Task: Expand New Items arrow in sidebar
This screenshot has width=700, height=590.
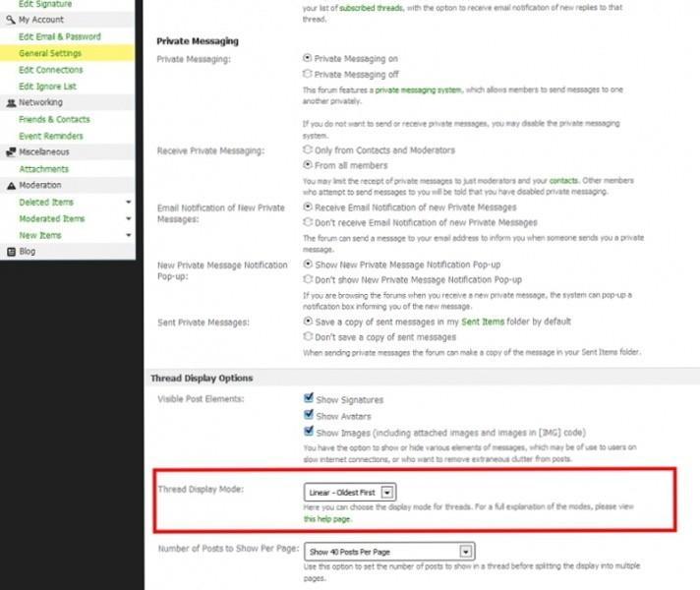Action: tap(129, 235)
